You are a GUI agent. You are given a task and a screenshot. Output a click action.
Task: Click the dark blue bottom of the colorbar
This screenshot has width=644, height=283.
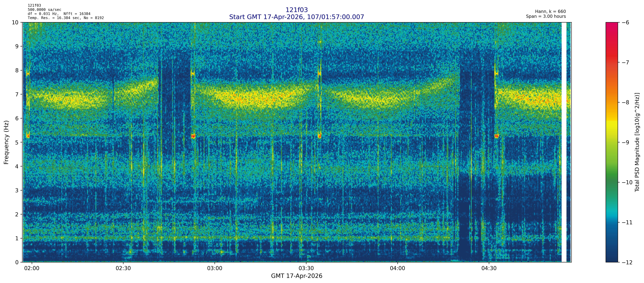tap(612, 258)
